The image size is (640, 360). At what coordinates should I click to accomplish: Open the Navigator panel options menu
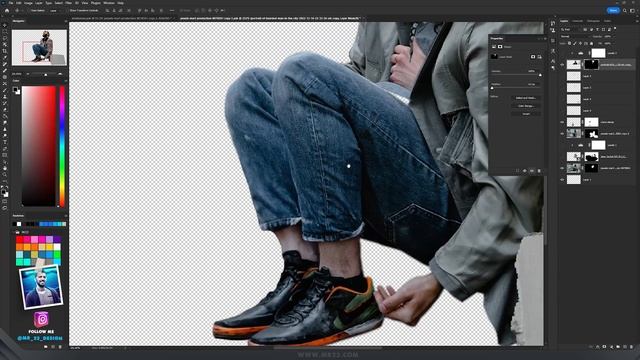(x=65, y=21)
